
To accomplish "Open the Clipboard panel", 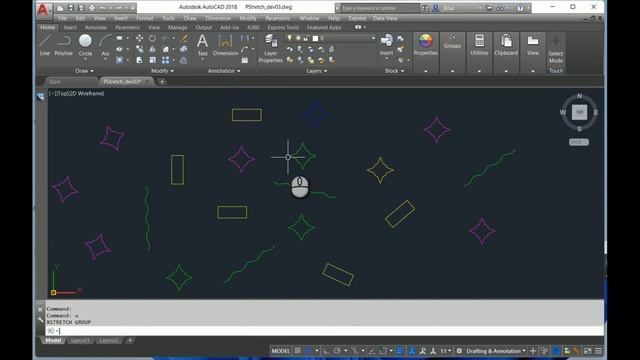I will pos(506,45).
